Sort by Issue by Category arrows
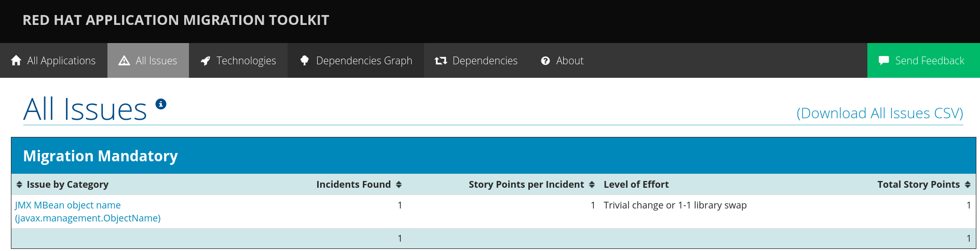The height and width of the screenshot is (251, 980). [19, 185]
